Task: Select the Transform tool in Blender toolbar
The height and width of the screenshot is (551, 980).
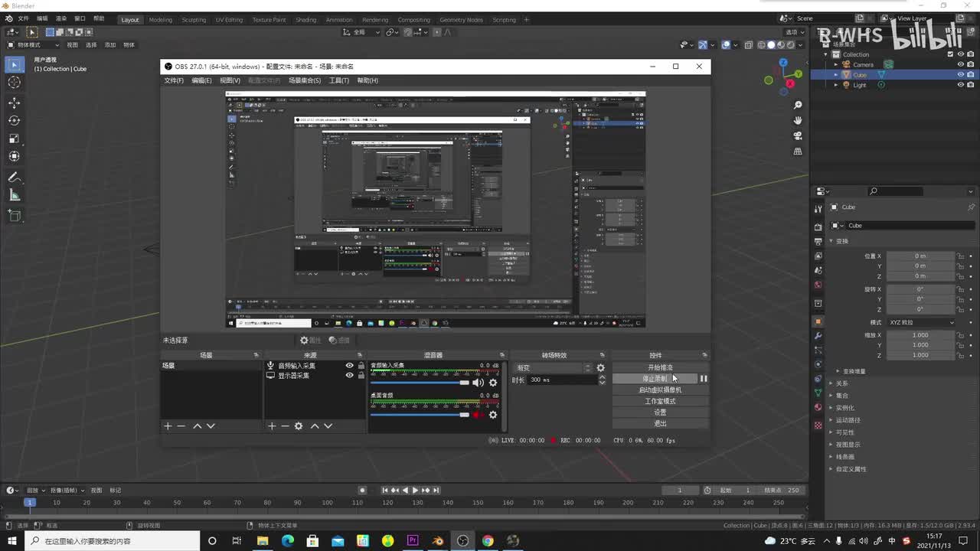Action: click(14, 156)
